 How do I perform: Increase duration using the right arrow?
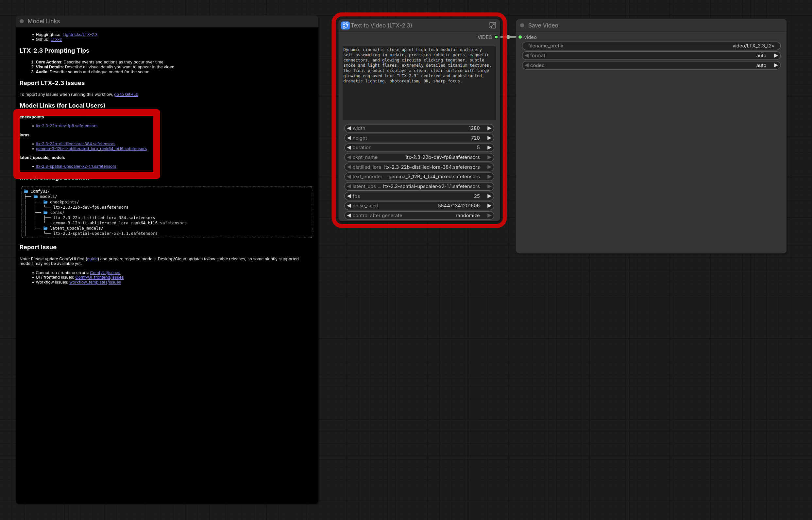pyautogui.click(x=489, y=147)
